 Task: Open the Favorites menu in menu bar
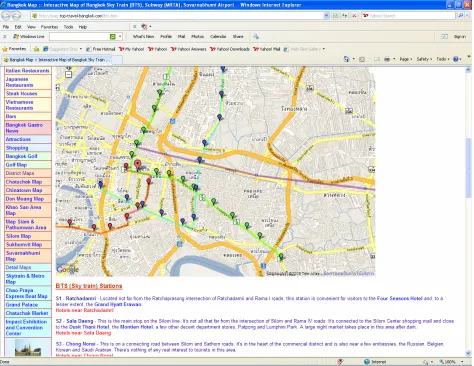(x=49, y=27)
